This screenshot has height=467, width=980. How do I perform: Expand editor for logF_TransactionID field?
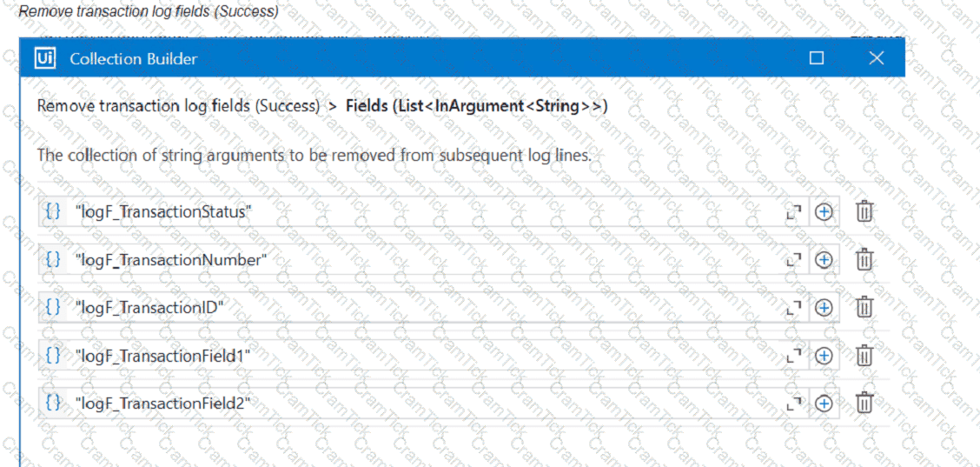point(794,308)
